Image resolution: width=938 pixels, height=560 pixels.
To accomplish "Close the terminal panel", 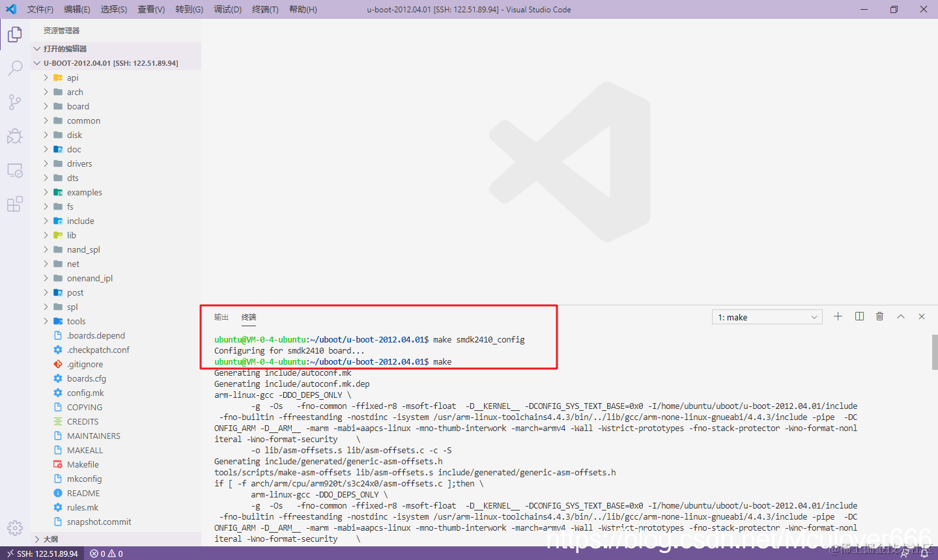I will (x=922, y=316).
